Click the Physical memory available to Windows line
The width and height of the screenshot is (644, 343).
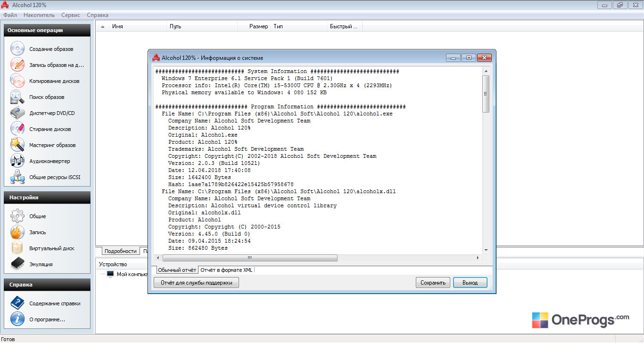[x=244, y=92]
